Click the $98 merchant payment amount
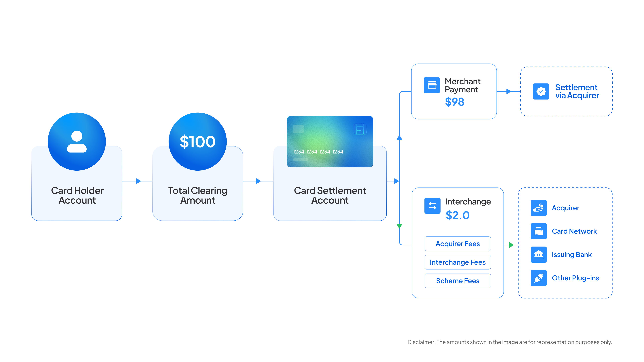Image resolution: width=644 pixels, height=362 pixels. pyautogui.click(x=454, y=102)
